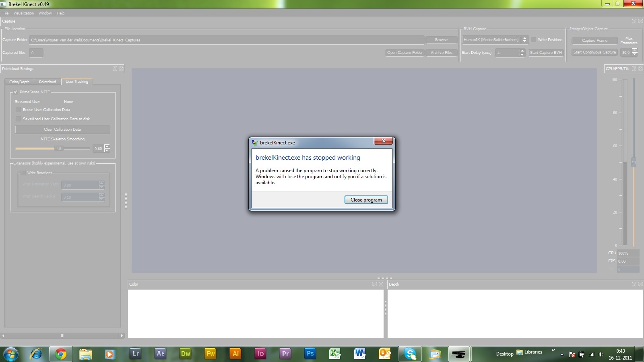Open the HumanIK BVH format dropdown
Viewport: 644px width, 362px height.
pyautogui.click(x=495, y=39)
